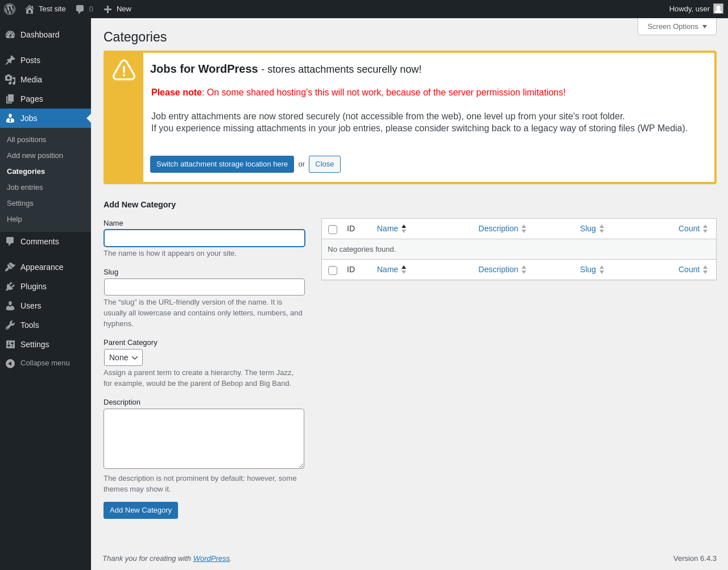Viewport: 728px width, 570px height.
Task: Expand the Screen Options panel
Action: (677, 26)
